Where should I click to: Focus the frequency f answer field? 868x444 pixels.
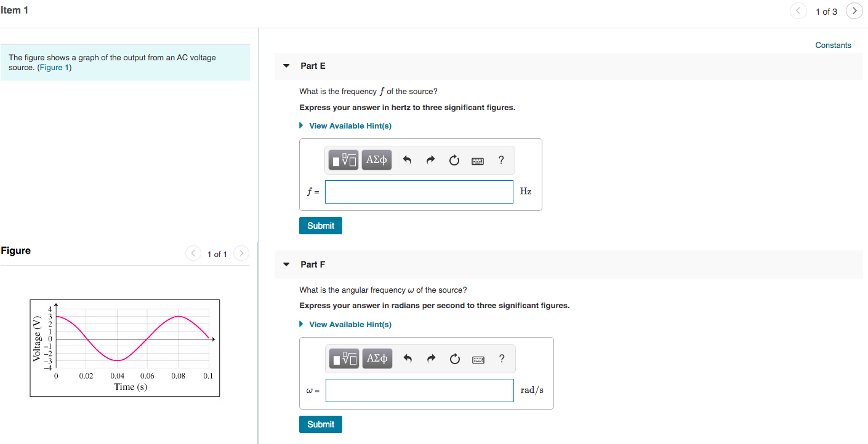point(419,192)
